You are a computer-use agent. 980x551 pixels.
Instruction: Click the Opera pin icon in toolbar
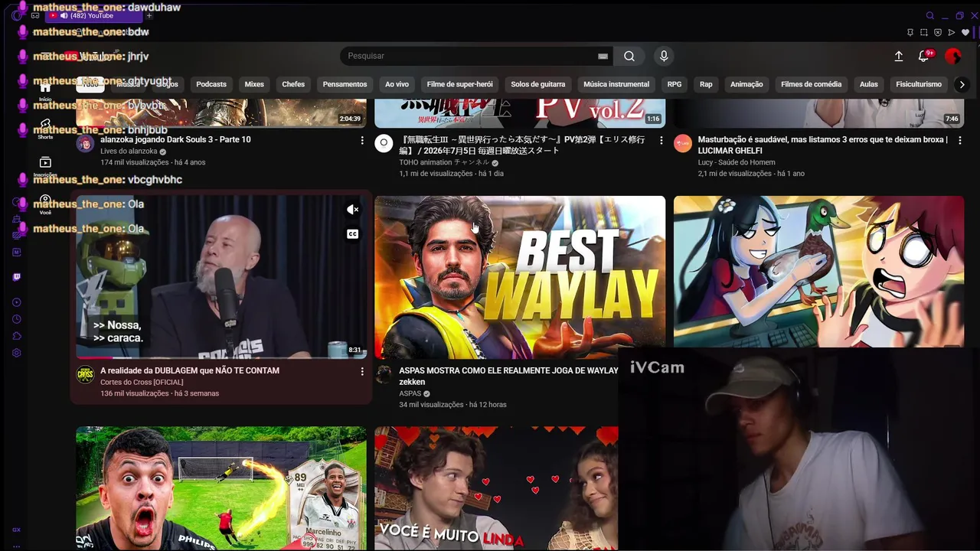pyautogui.click(x=910, y=33)
